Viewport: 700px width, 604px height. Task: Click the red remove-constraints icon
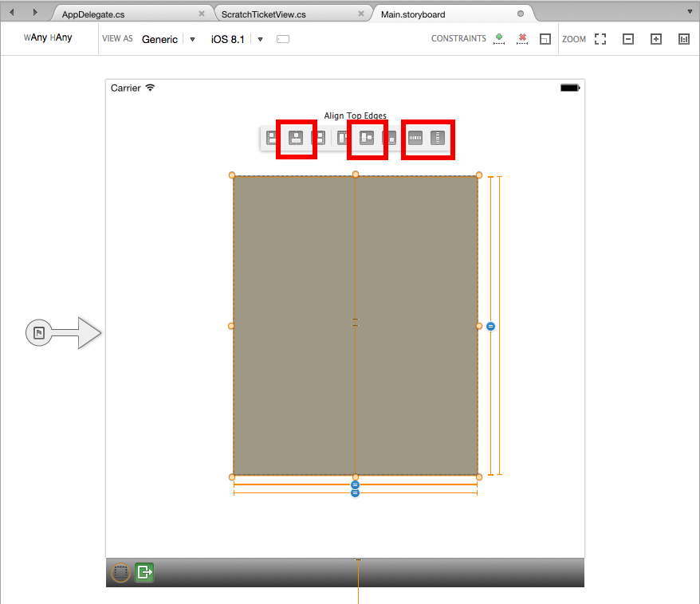pyautogui.click(x=522, y=38)
